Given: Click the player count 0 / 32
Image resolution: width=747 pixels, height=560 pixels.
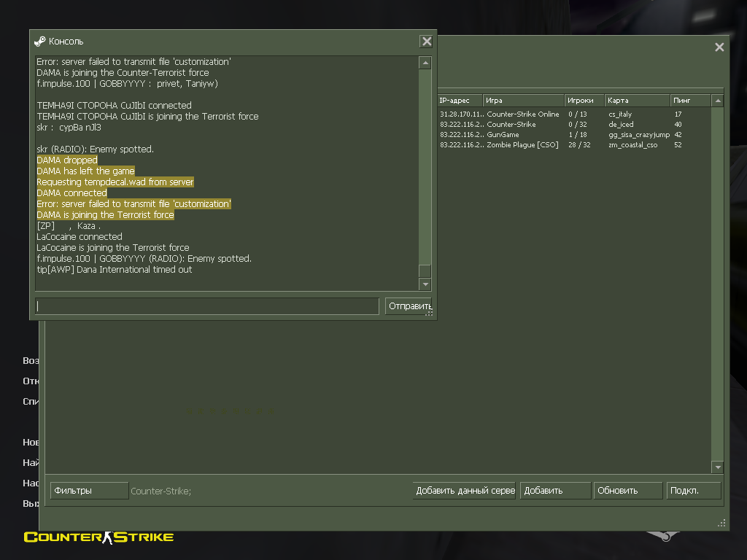Looking at the screenshot, I should (x=578, y=124).
